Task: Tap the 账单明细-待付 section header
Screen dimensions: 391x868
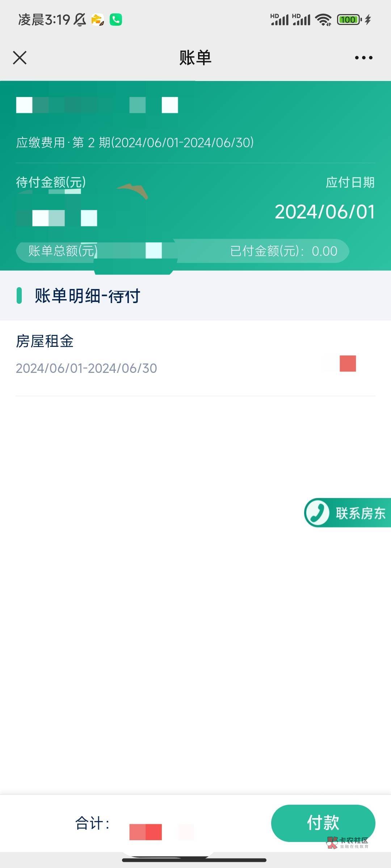Action: click(x=87, y=295)
